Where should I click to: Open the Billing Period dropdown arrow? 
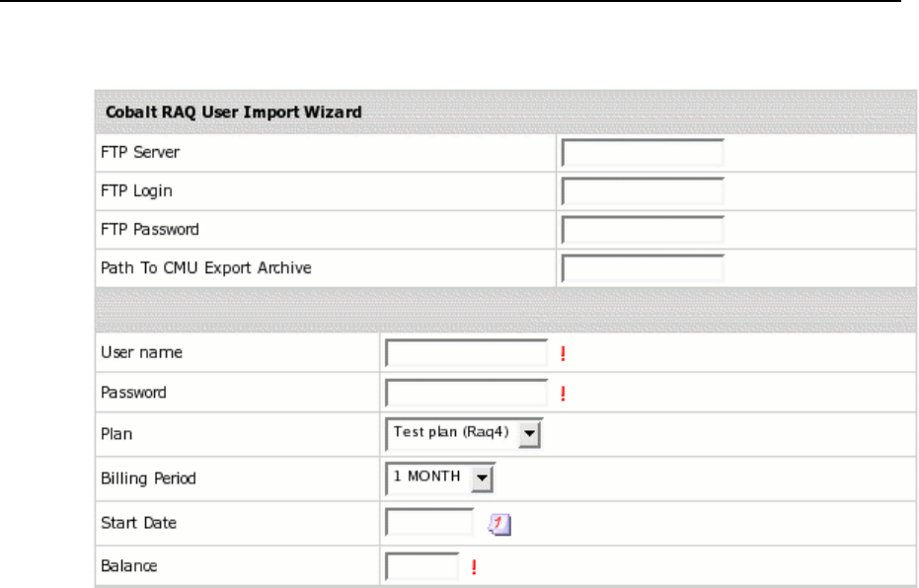[481, 478]
